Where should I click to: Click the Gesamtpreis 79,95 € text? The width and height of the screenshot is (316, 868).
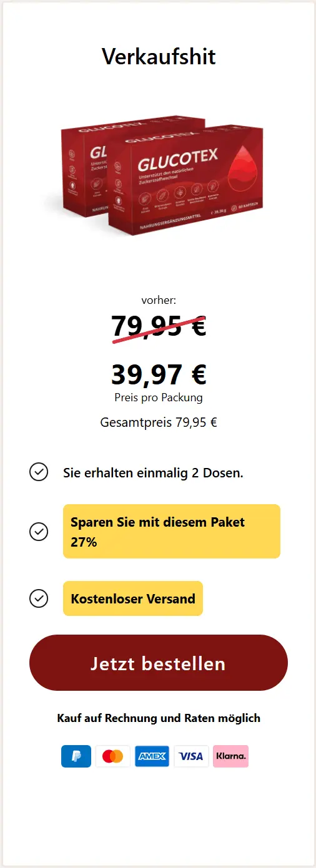[159, 422]
